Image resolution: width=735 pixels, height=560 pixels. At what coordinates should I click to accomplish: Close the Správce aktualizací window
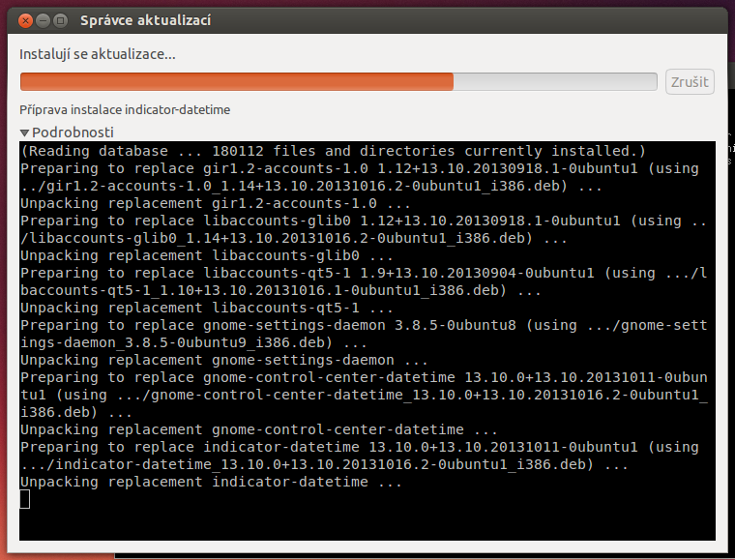tap(25, 20)
